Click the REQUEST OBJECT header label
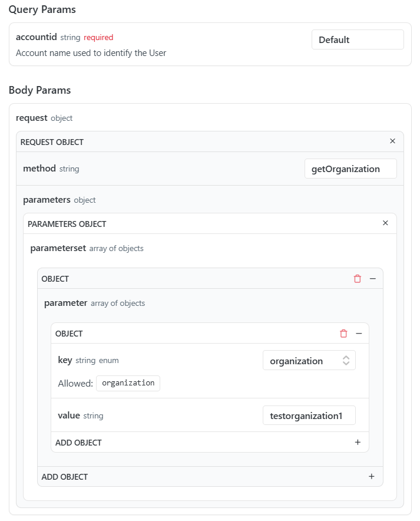 tap(52, 142)
